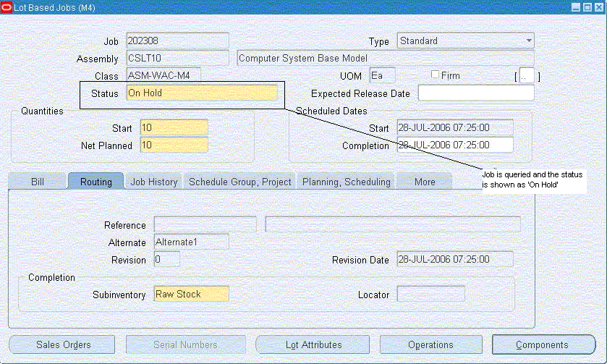Click the UOM field Ea

[383, 75]
